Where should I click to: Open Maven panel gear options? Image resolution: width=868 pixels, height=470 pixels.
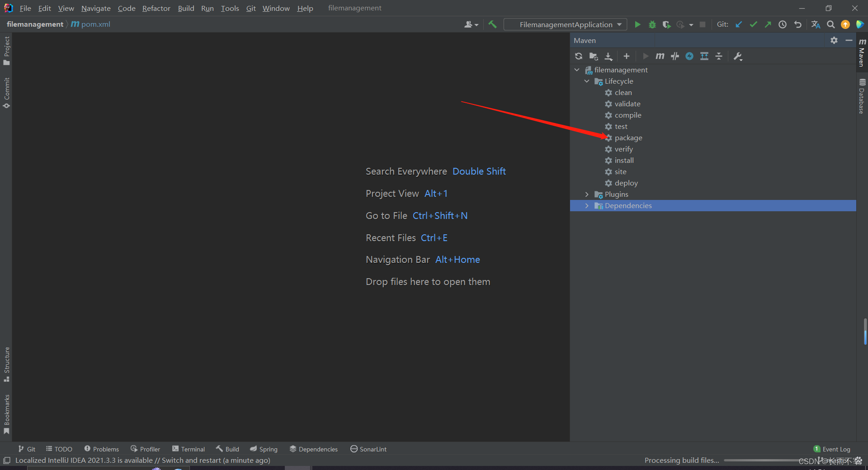coord(834,40)
